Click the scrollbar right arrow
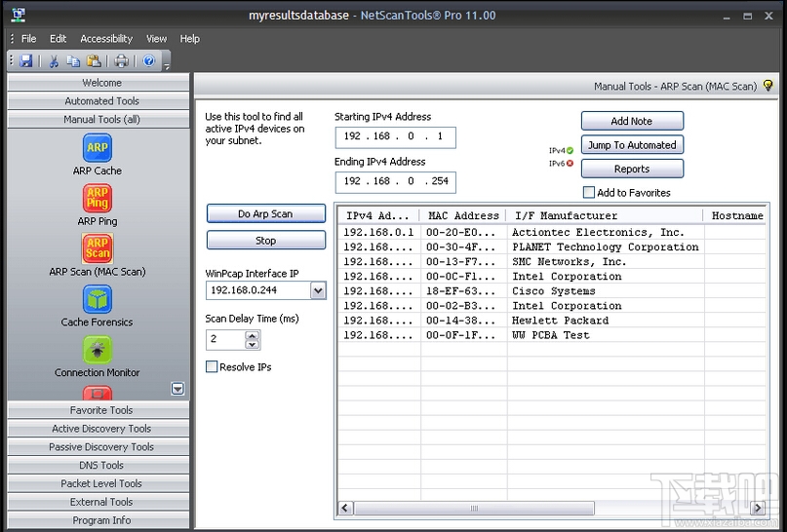 pyautogui.click(x=758, y=508)
